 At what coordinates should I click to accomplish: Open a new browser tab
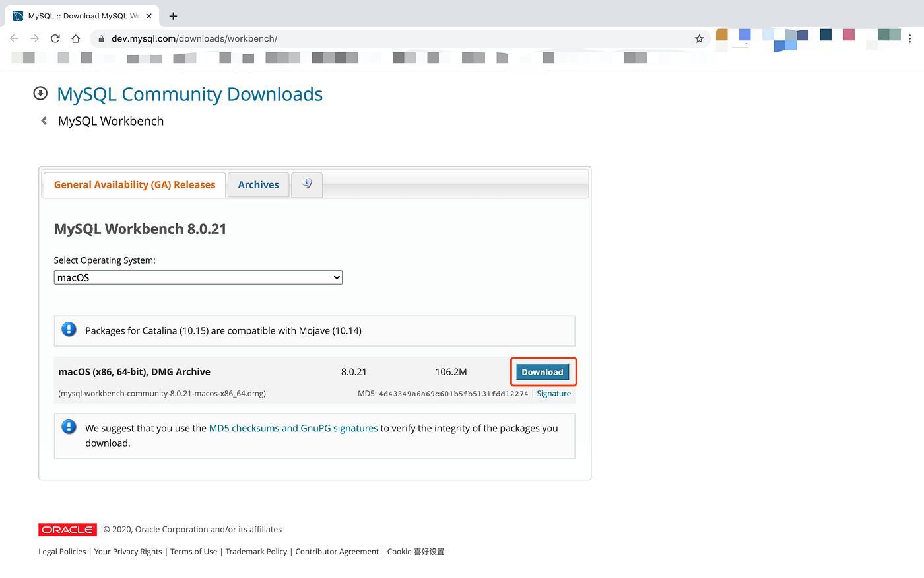[173, 16]
